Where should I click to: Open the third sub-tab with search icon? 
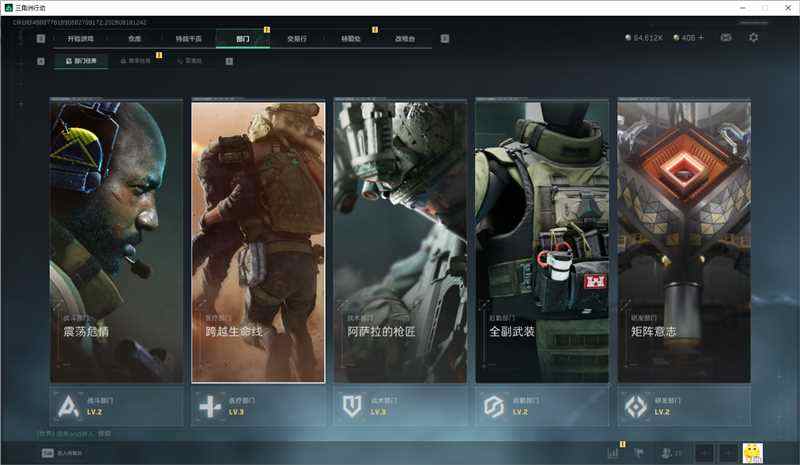click(x=190, y=61)
